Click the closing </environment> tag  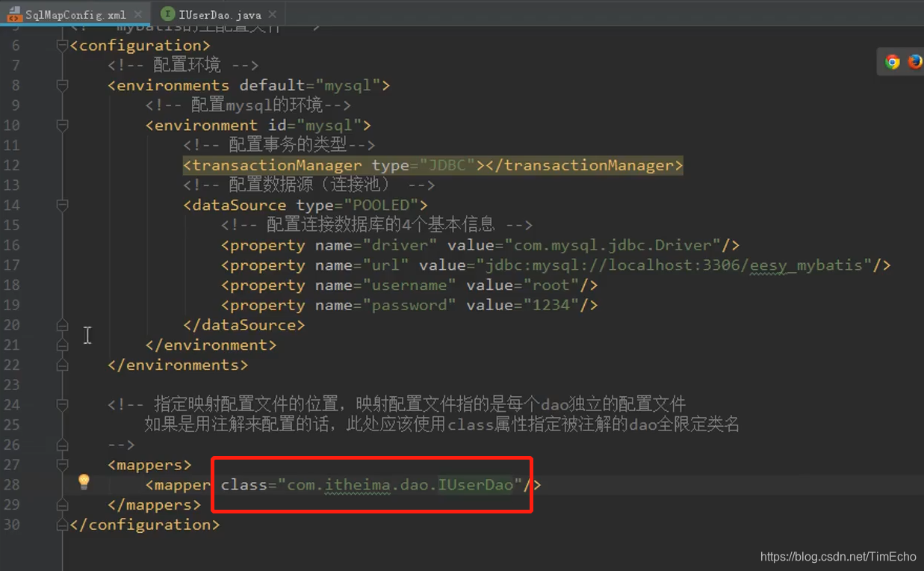point(211,345)
